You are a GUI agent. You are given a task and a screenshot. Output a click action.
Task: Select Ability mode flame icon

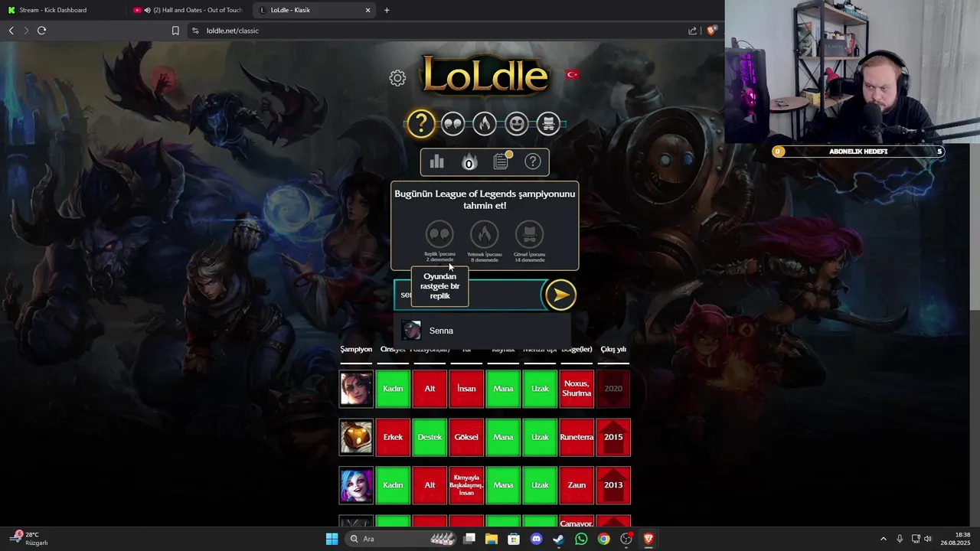[485, 123]
